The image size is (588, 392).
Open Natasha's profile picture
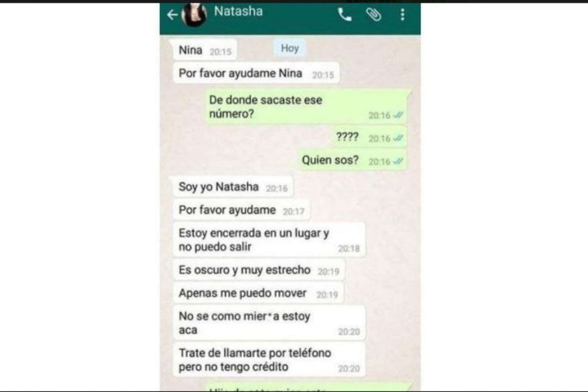[x=194, y=14]
